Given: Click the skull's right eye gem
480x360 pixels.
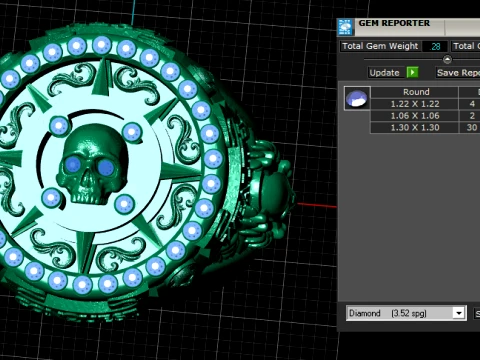Looking at the screenshot, I should (x=106, y=167).
